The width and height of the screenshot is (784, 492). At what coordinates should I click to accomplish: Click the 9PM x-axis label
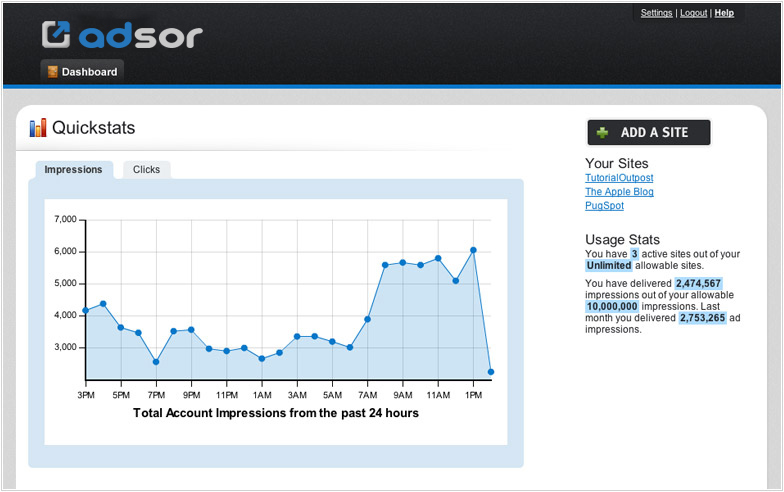192,395
